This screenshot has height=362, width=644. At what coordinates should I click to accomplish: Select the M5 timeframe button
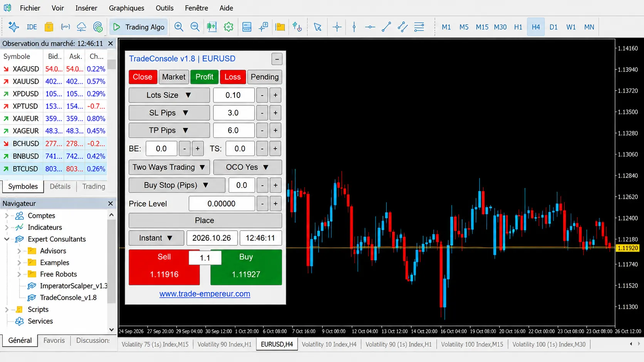click(464, 27)
